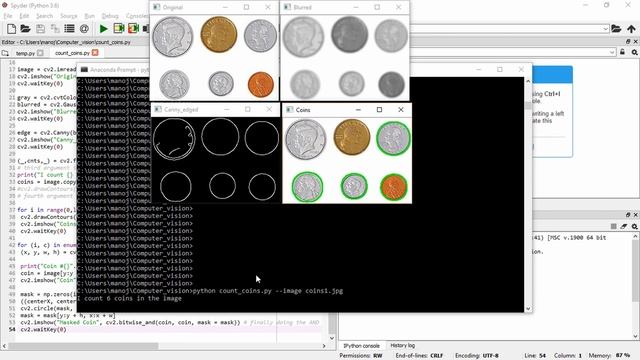
Task: Open the Search menu in Spyder
Action: coord(44,16)
